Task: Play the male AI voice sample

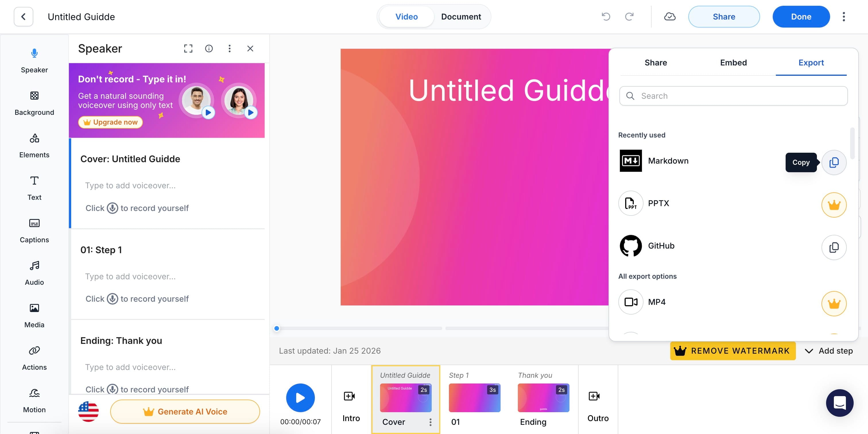Action: [x=208, y=113]
